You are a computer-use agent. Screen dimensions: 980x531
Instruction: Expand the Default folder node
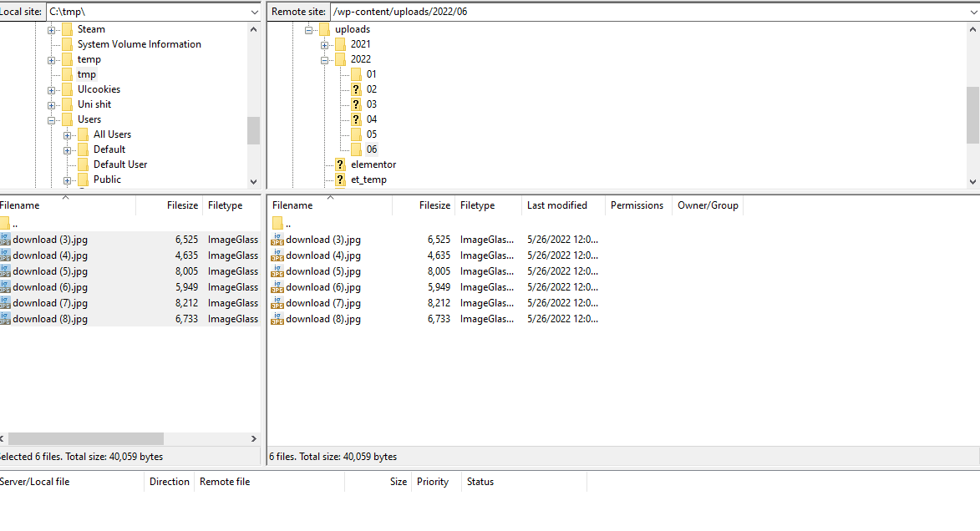67,150
